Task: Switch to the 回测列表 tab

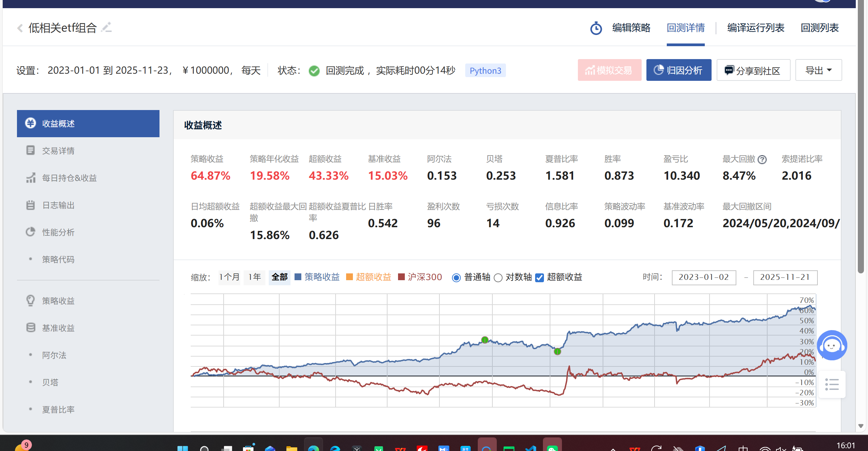Action: pos(819,28)
